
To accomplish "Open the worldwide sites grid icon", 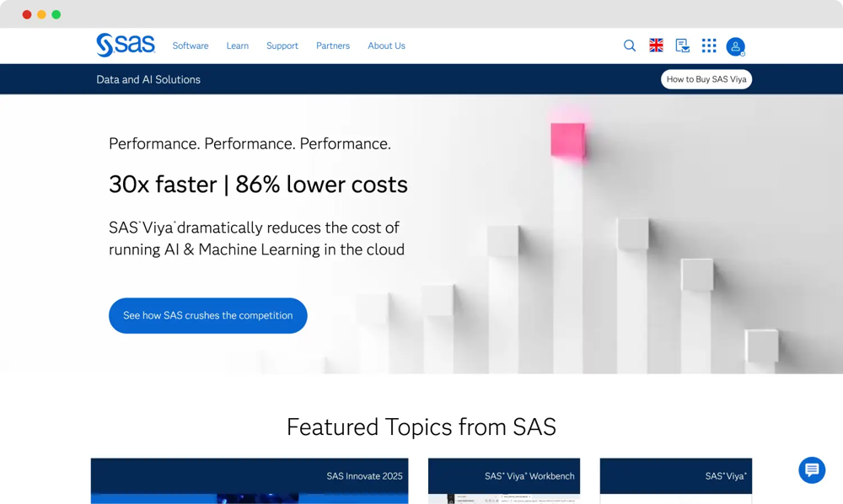I will [x=709, y=46].
